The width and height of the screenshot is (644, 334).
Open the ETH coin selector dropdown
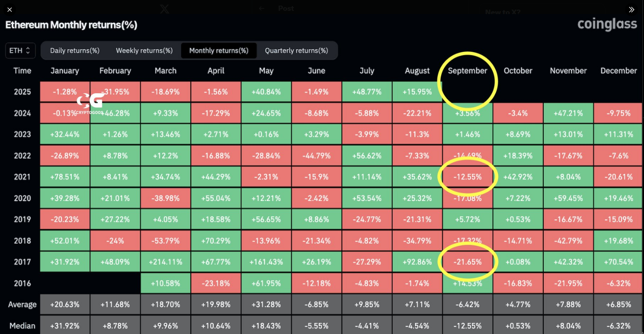(20, 51)
